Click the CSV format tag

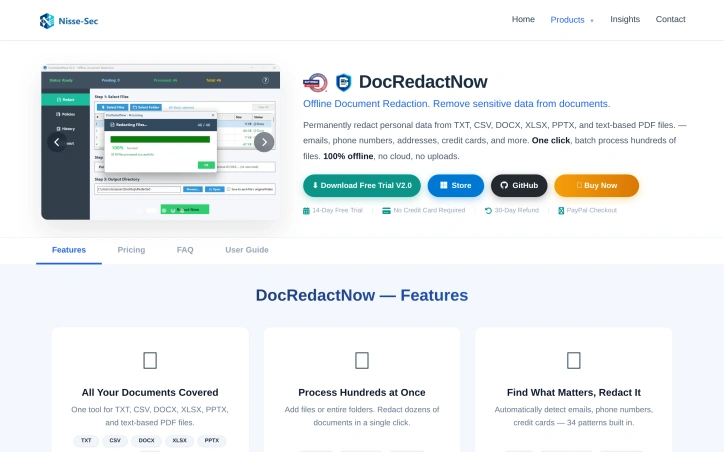click(115, 440)
